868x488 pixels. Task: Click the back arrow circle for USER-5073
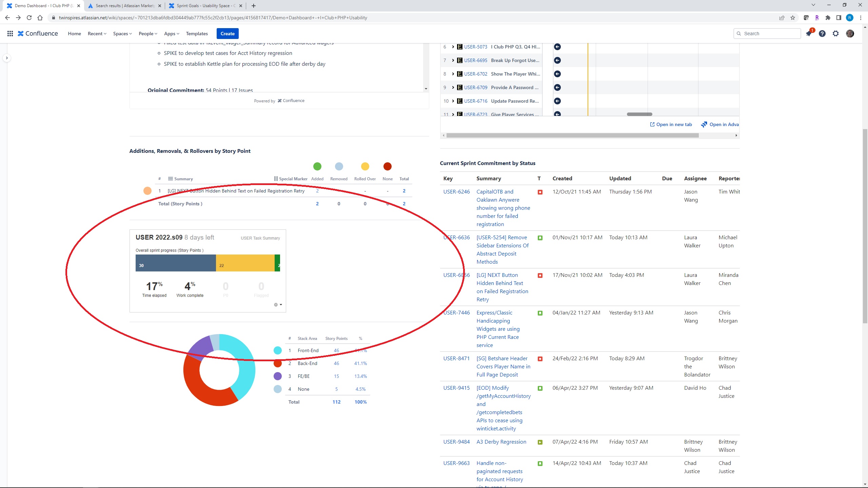(x=557, y=47)
